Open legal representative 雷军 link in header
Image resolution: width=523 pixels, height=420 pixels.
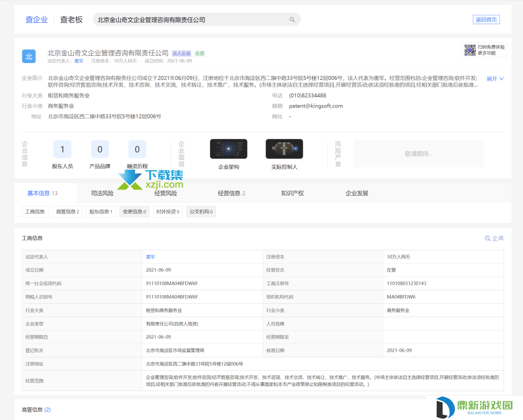[x=79, y=61]
